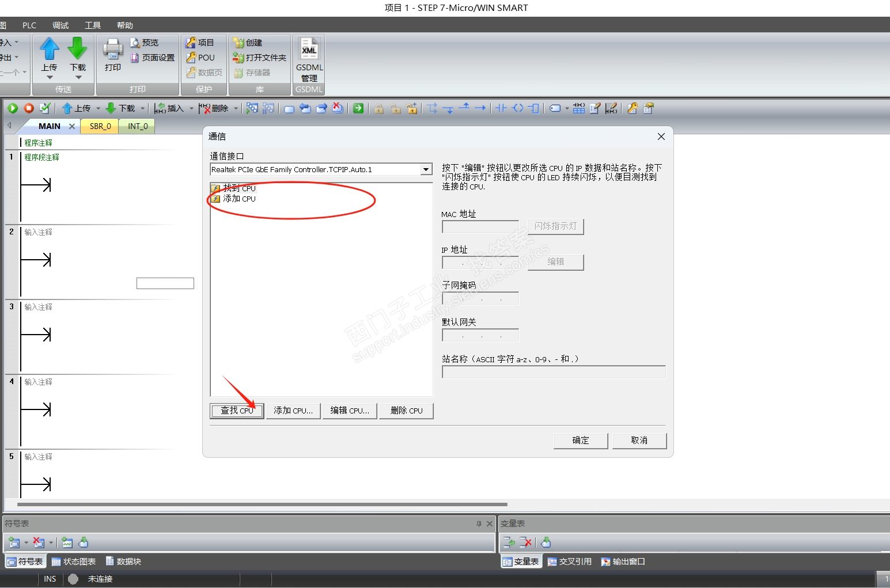Click the insert-row icon in 变量表 toolbar
This screenshot has width=890, height=588.
click(509, 543)
